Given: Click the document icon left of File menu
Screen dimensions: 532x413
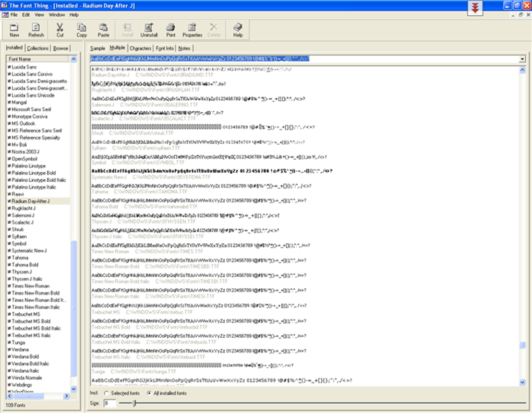Looking at the screenshot, I should [x=5, y=15].
